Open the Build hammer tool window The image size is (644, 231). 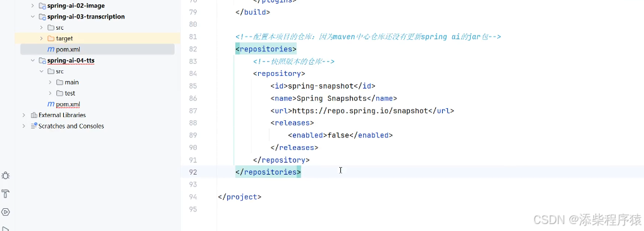click(5, 194)
